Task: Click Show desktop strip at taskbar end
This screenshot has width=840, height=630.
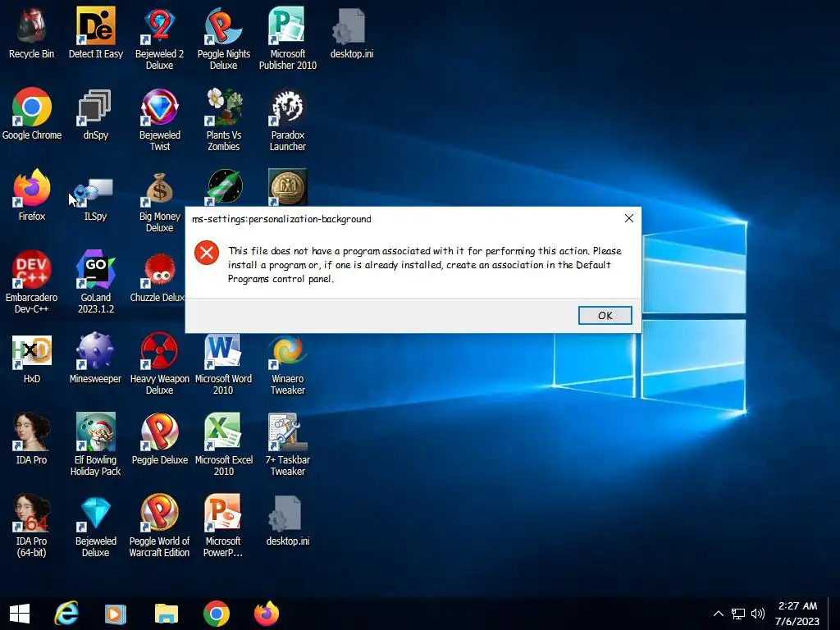Action: pyautogui.click(x=834, y=614)
